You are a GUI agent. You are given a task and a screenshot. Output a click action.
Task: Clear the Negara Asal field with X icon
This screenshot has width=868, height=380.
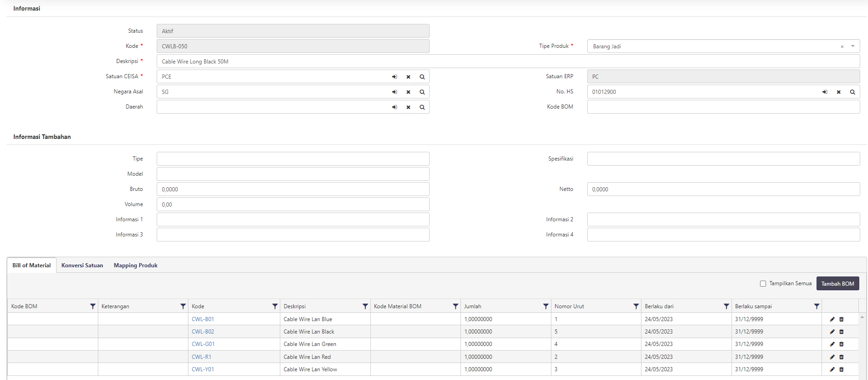408,92
